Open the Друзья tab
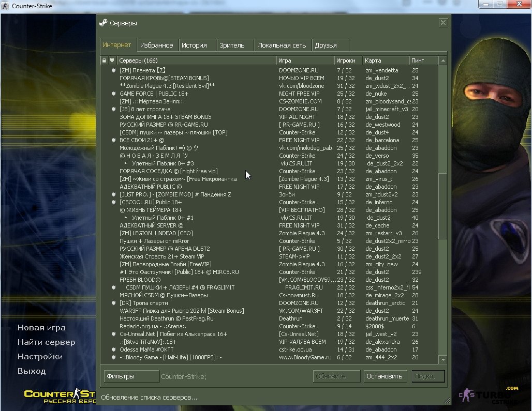 pyautogui.click(x=330, y=45)
